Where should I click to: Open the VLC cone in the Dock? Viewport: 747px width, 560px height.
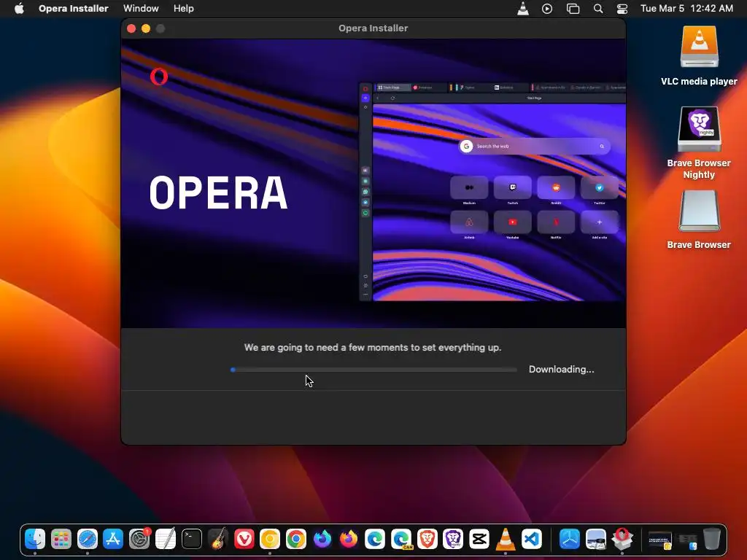[505, 539]
